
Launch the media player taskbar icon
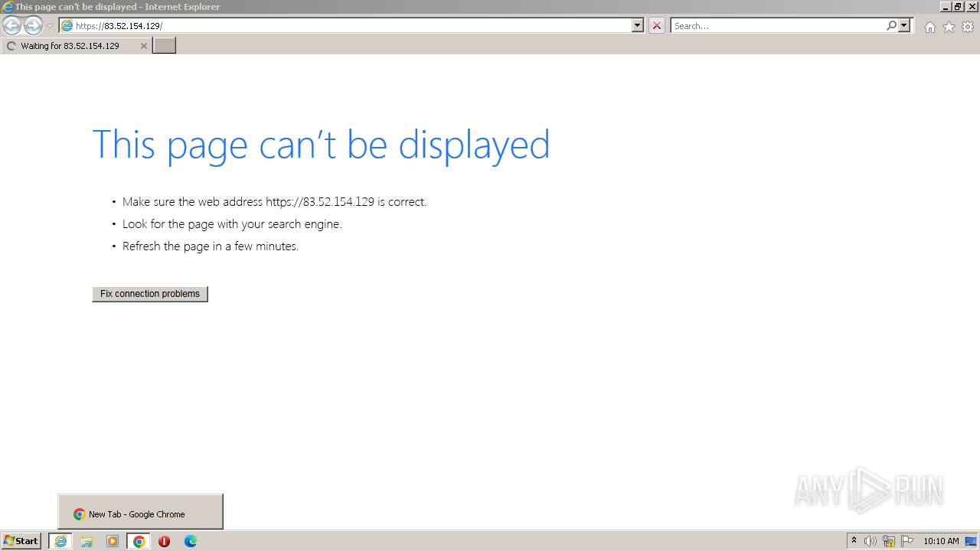113,541
